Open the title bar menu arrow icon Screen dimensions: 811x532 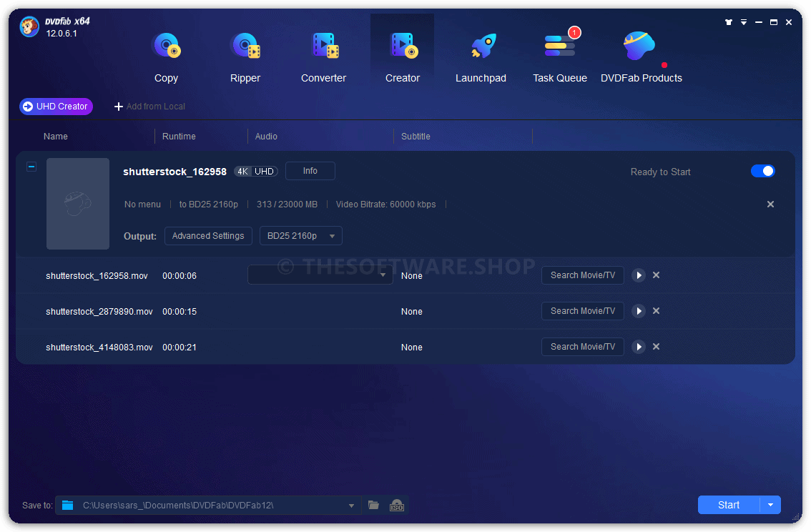(x=744, y=22)
